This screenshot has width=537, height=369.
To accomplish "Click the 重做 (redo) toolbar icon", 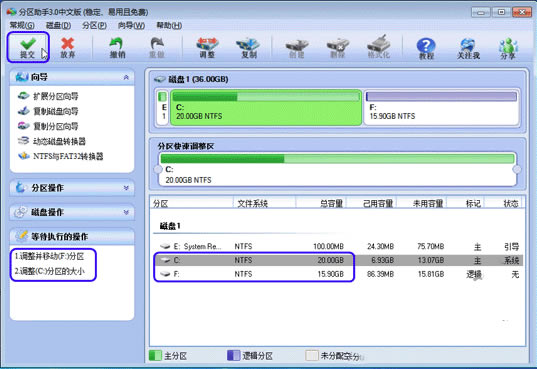I will [x=157, y=44].
